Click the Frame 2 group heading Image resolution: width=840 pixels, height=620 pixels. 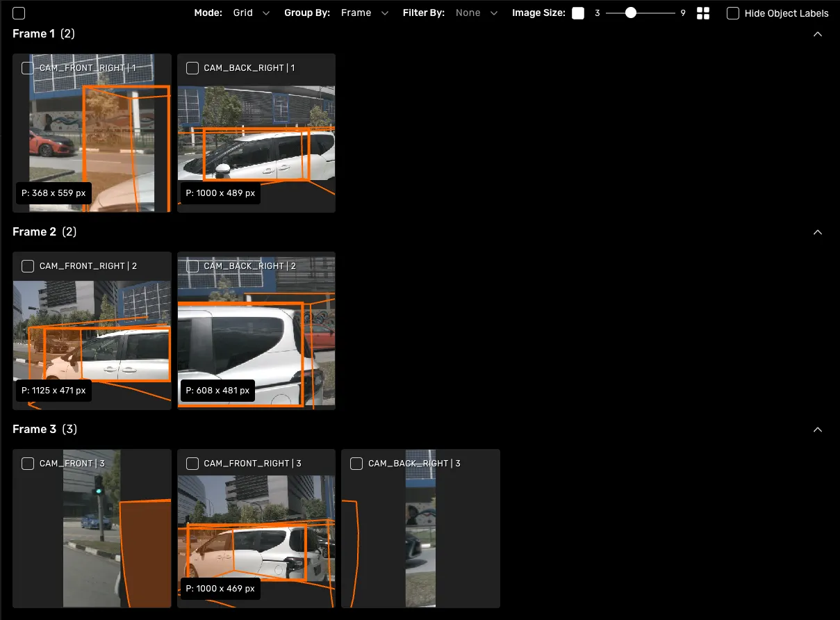44,232
